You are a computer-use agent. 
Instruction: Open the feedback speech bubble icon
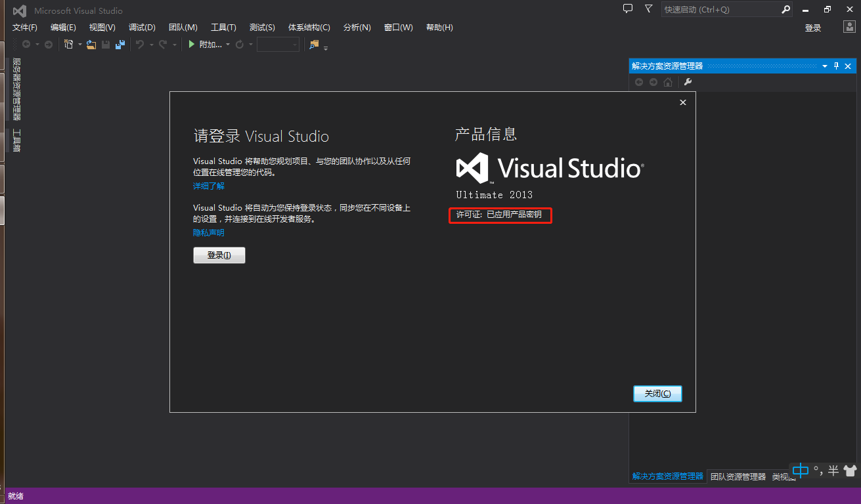628,9
